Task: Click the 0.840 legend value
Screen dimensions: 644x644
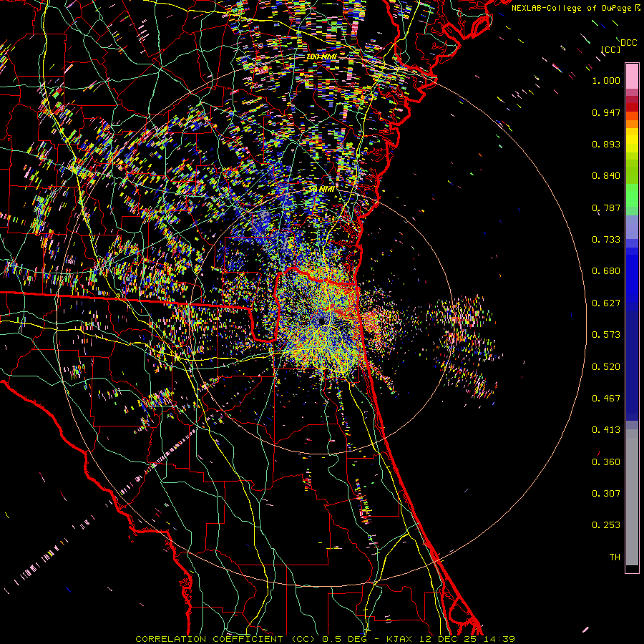Action: (x=606, y=176)
